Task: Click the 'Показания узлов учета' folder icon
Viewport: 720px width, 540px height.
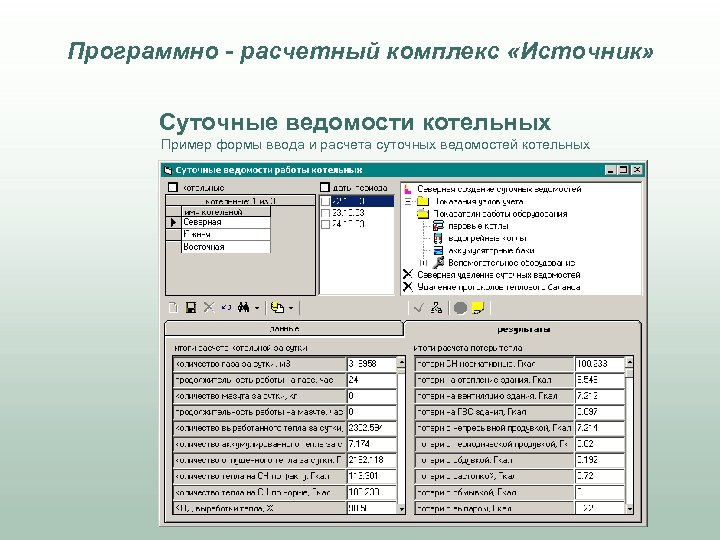Action: point(423,201)
